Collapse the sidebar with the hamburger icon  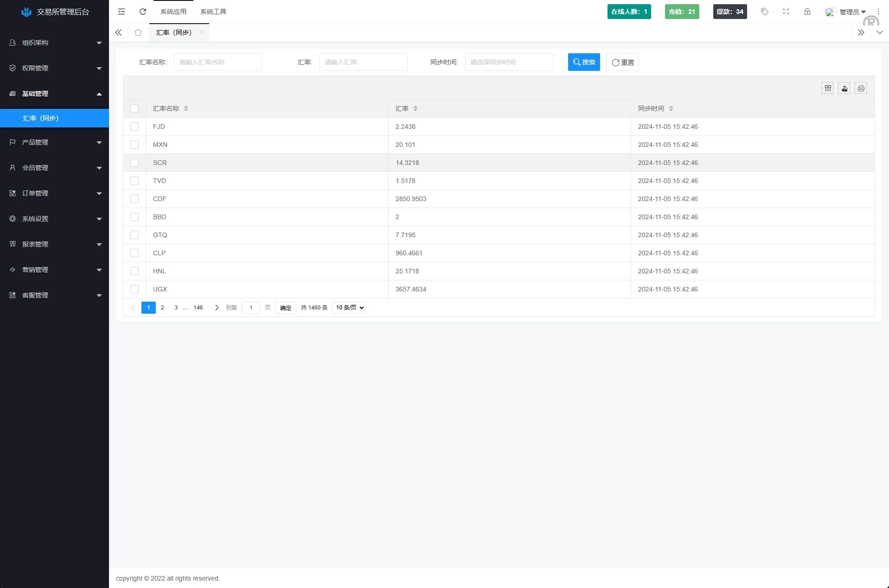121,12
